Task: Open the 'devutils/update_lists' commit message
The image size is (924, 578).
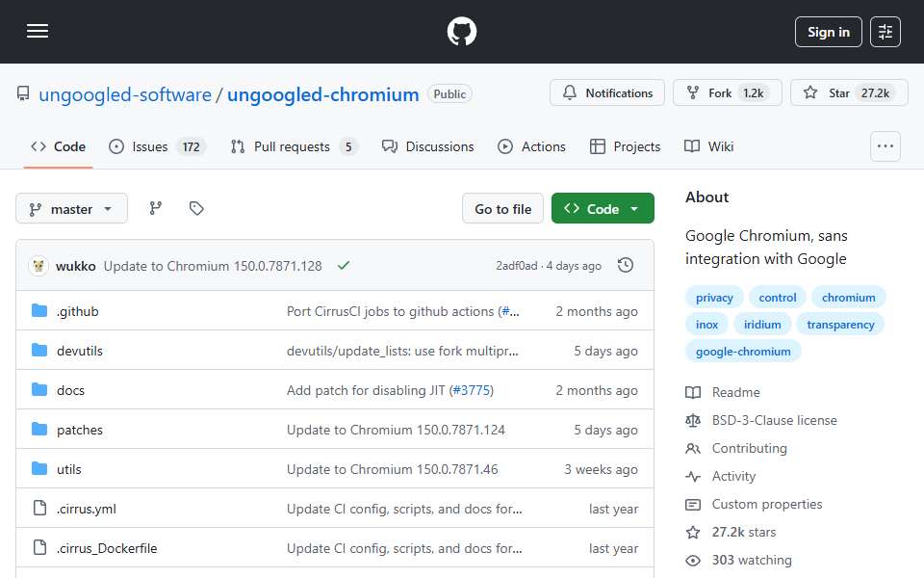Action: (x=402, y=351)
